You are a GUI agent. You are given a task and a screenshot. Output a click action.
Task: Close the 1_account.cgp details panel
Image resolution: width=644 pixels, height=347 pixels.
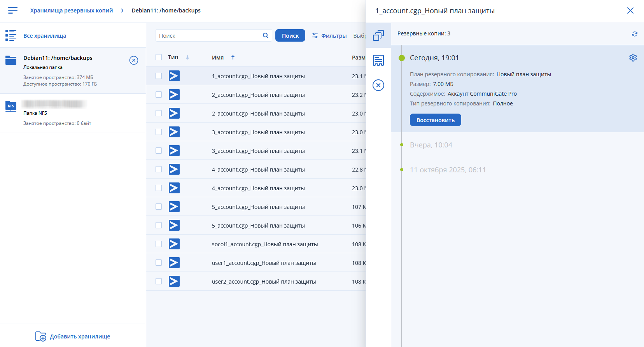tap(630, 11)
